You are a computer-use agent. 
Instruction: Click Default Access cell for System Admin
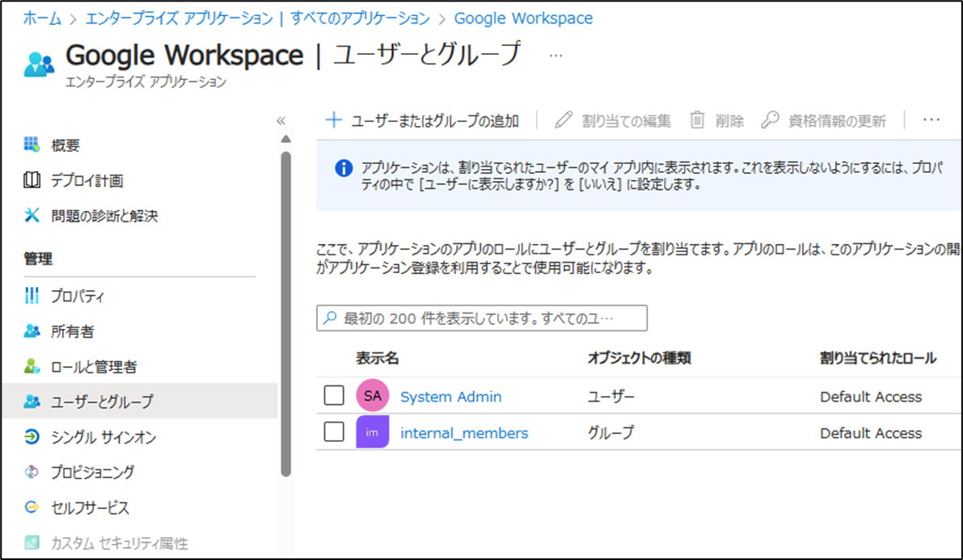coord(871,397)
